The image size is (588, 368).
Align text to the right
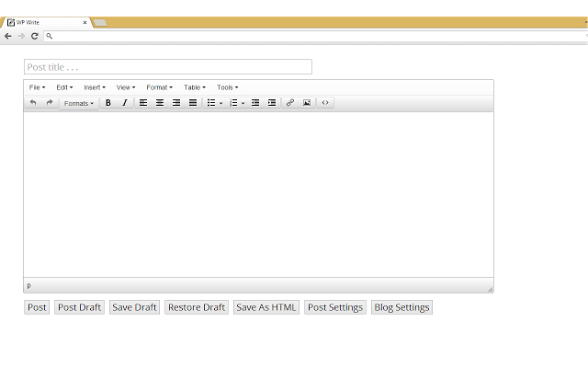(176, 103)
